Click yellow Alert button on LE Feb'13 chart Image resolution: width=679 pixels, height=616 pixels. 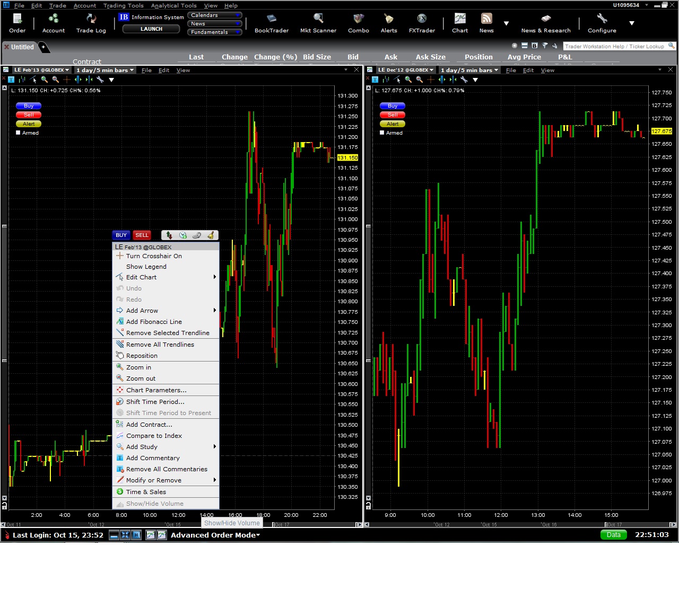pyautogui.click(x=29, y=124)
